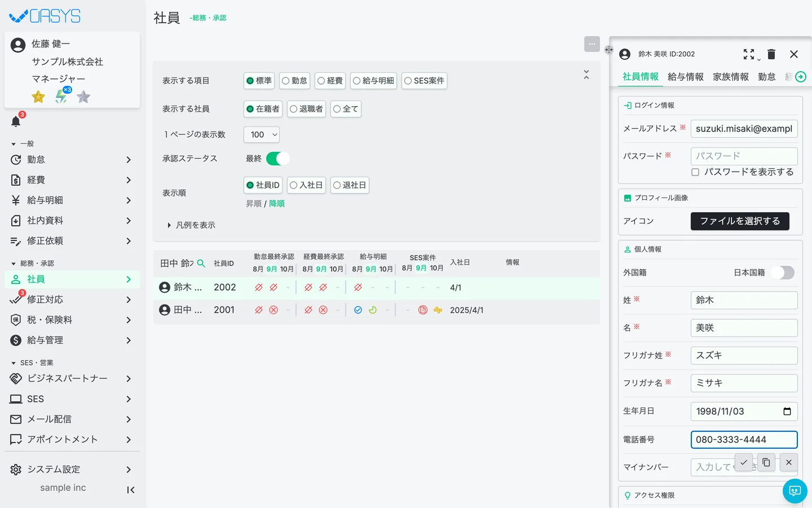Click 鈴木 row avatar icon
This screenshot has width=812, height=508.
tap(165, 287)
